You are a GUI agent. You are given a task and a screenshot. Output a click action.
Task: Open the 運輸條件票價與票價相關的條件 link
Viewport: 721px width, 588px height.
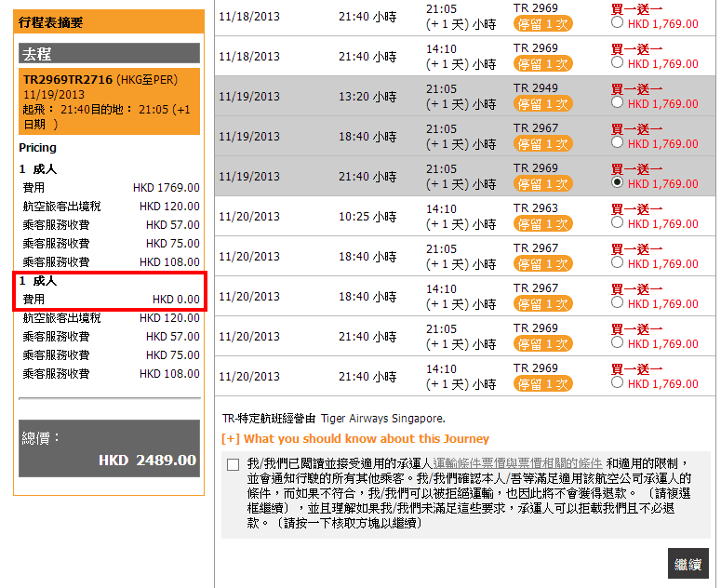[518, 463]
